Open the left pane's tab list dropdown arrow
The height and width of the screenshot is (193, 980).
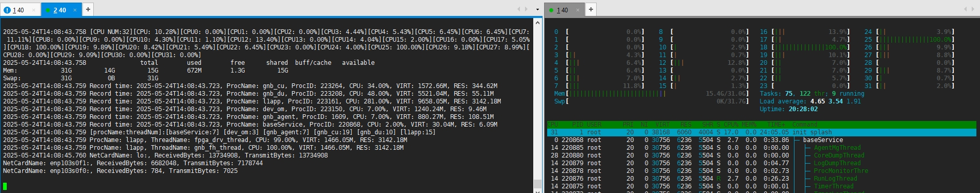537,9
